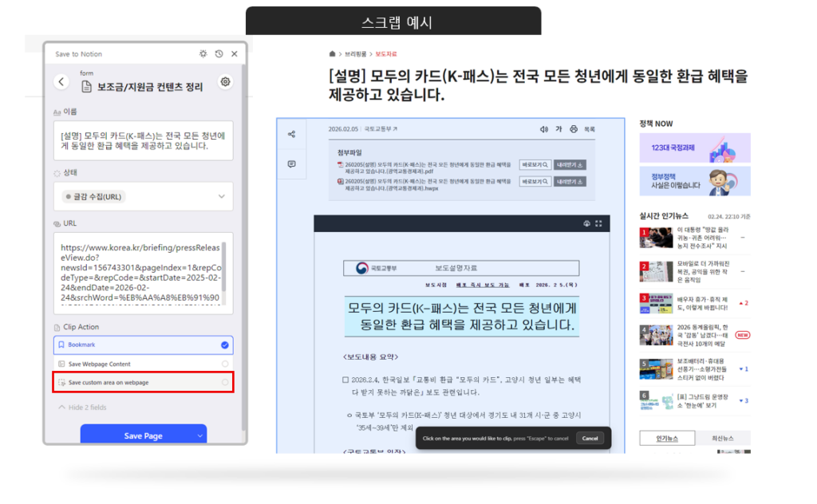Click the speaker icon to listen to article
817x504 pixels.
544,129
